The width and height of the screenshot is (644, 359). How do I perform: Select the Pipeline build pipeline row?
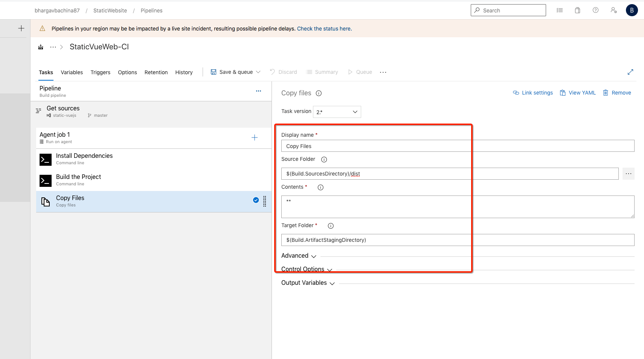[151, 91]
